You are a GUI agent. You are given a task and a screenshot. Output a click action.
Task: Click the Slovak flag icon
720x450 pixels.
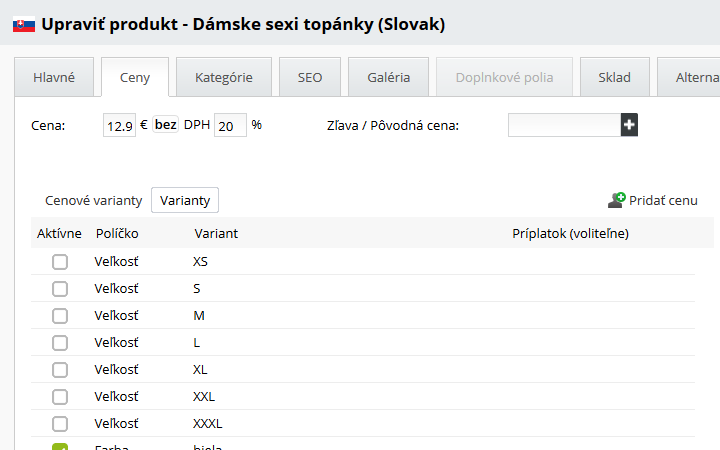[24, 24]
